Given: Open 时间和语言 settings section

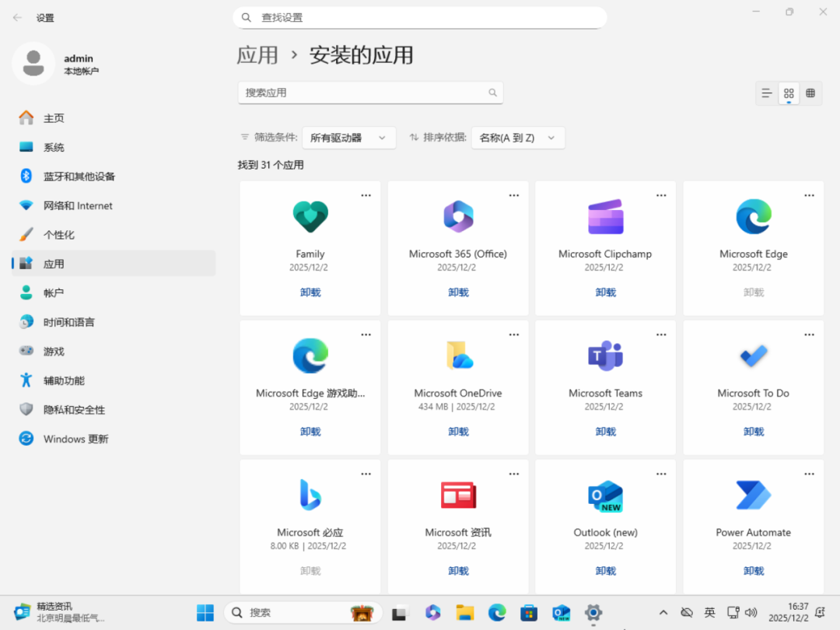Looking at the screenshot, I should 114,322.
